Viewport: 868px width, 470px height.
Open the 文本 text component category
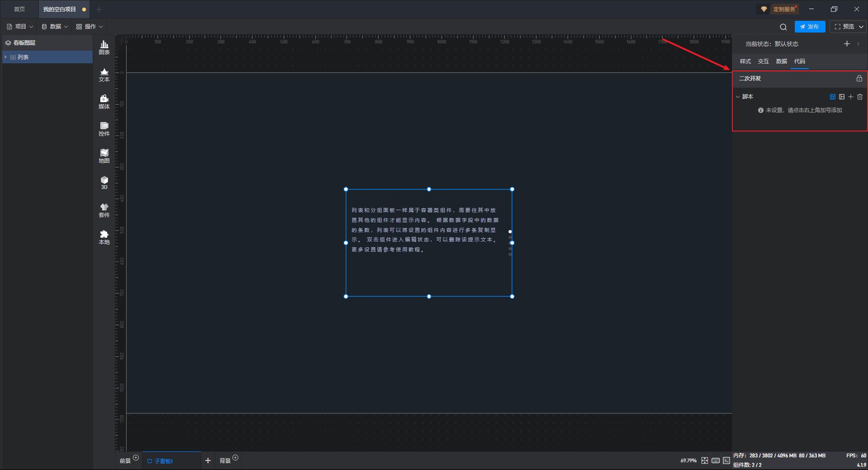[104, 75]
